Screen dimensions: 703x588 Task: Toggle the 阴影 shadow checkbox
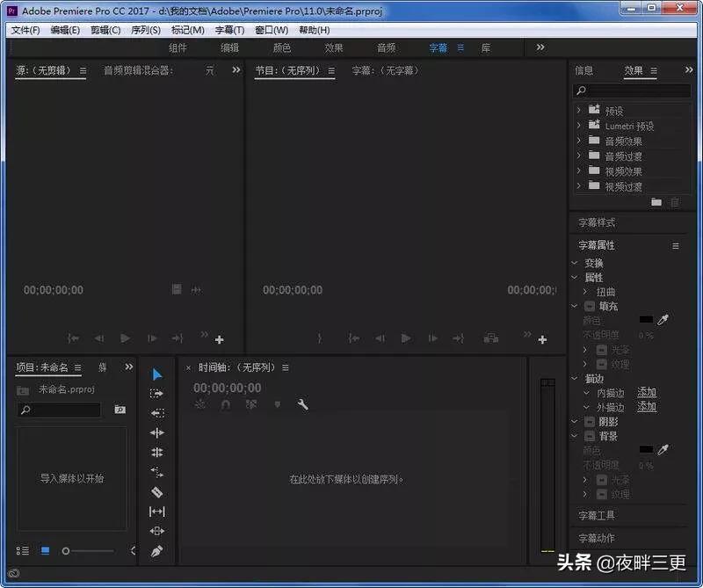coord(590,422)
